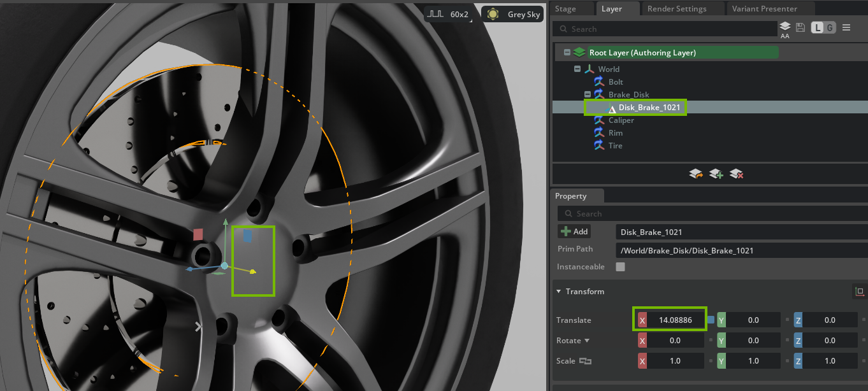Click the create sublayer icon with green plus
Viewport: 868px width, 391px height.
tap(716, 173)
